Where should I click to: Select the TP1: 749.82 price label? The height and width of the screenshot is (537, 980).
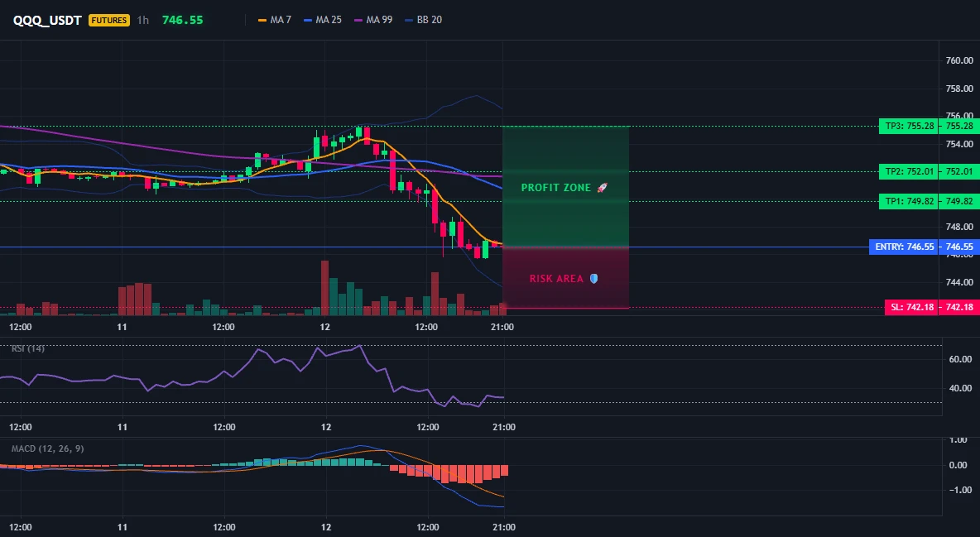(x=908, y=201)
